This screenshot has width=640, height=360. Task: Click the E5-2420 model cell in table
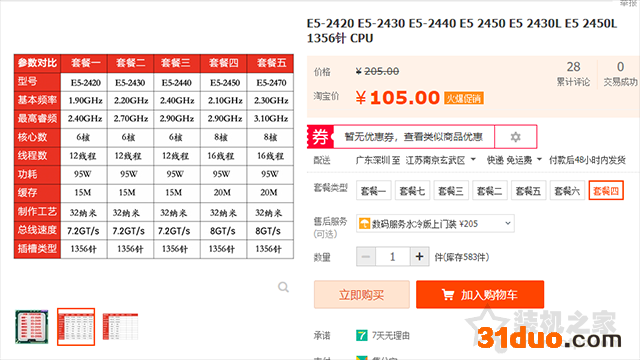click(x=84, y=82)
